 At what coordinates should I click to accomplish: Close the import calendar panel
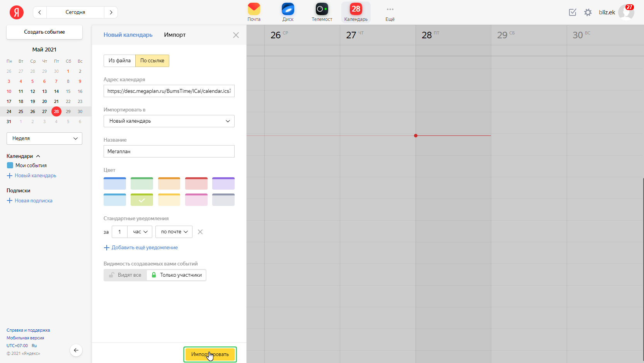click(x=236, y=35)
